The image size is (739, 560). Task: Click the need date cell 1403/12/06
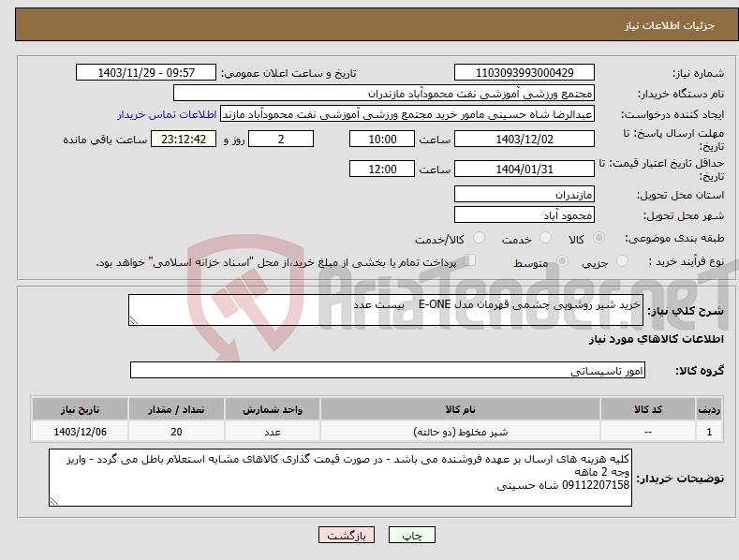(81, 432)
